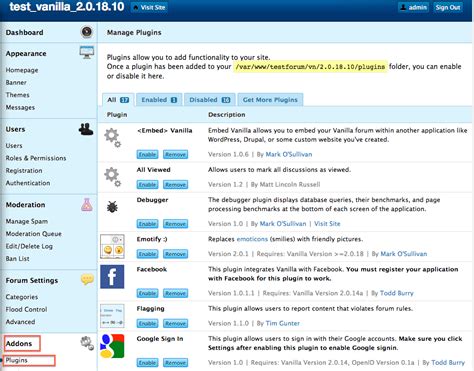Viewport: 474px width, 371px height.
Task: Open Homepage under Appearance
Action: pos(22,70)
